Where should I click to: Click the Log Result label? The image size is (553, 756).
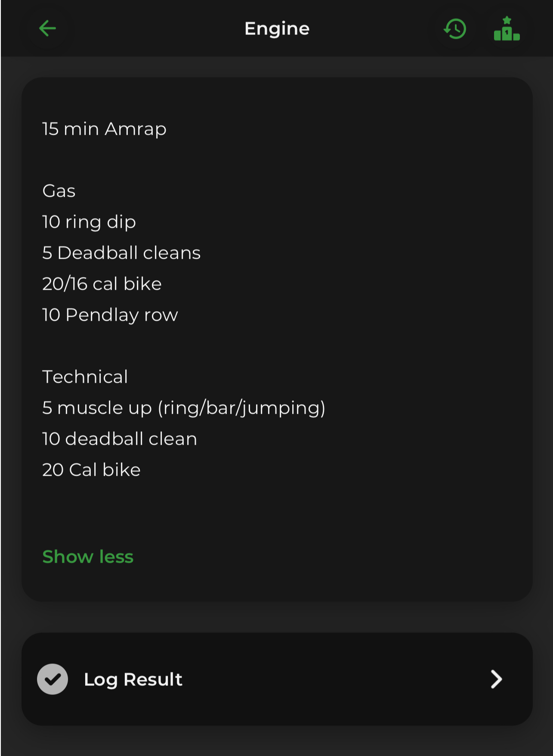[x=133, y=679]
